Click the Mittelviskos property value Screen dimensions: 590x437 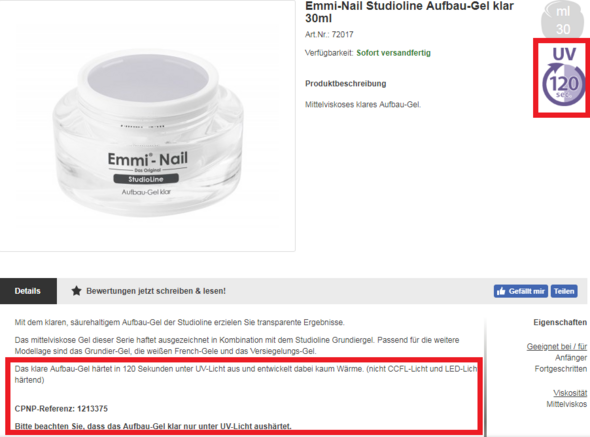tap(567, 404)
